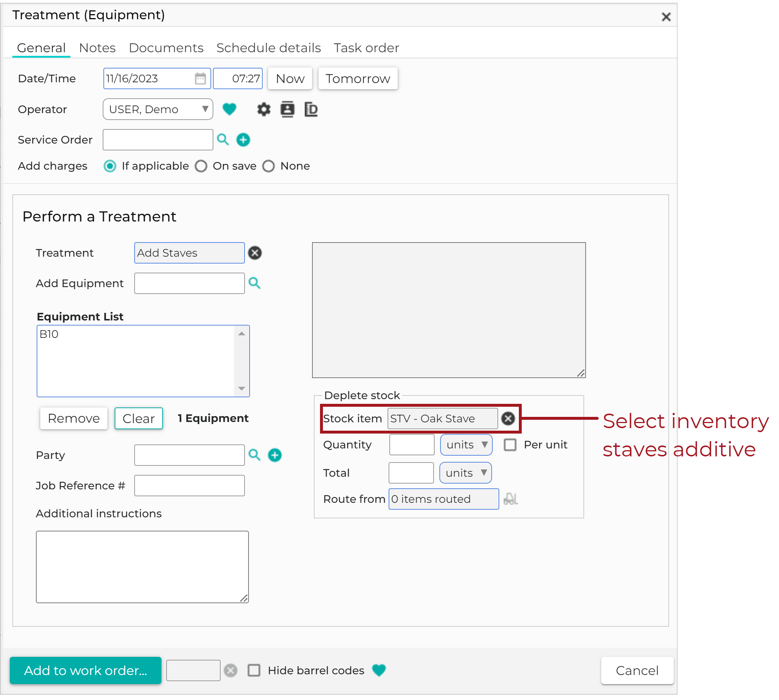Add a new Service Order with the plus icon

pyautogui.click(x=243, y=140)
